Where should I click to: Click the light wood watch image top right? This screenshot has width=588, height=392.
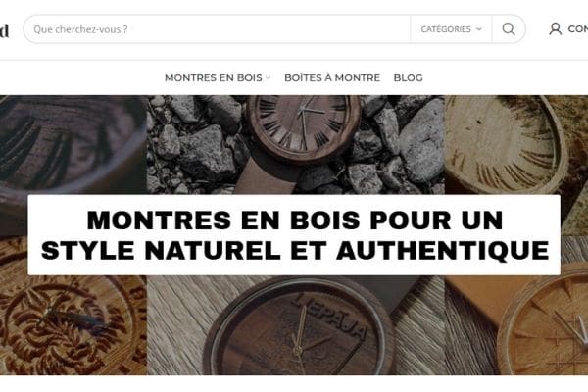(x=516, y=144)
